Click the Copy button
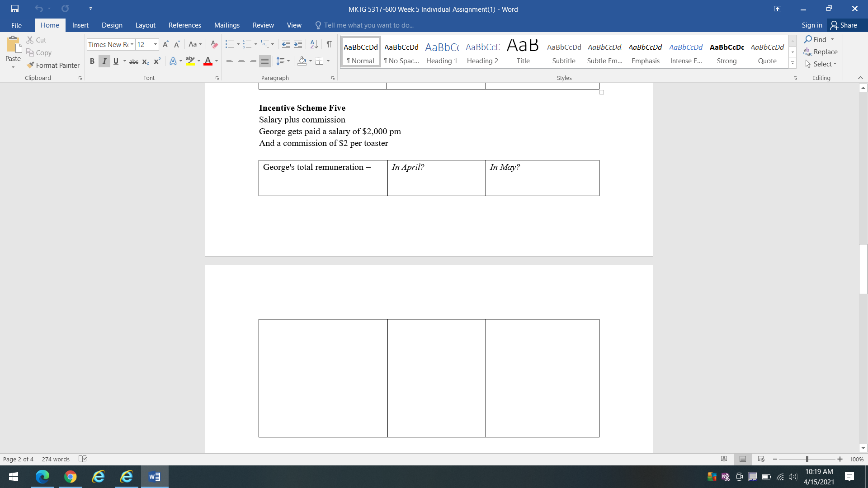868x488 pixels. tap(39, 52)
